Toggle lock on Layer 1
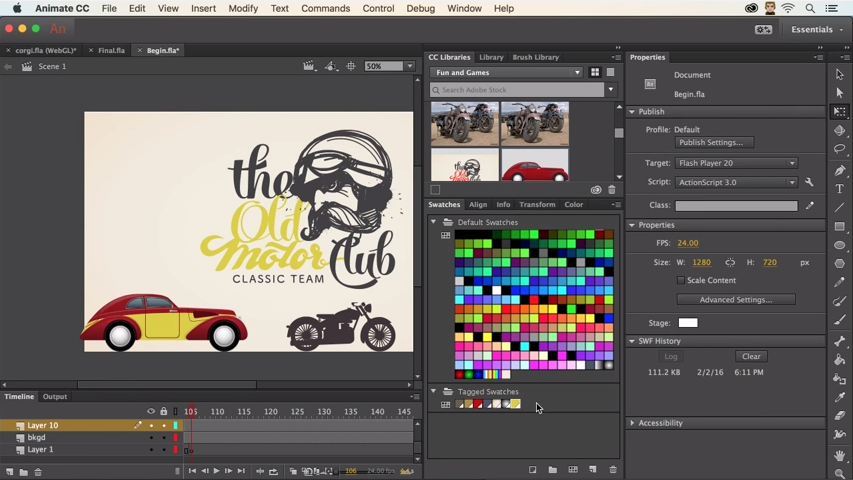 pyautogui.click(x=164, y=450)
